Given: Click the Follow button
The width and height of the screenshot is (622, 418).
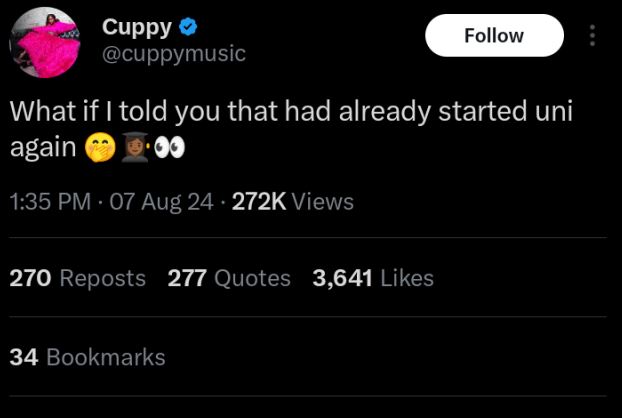Looking at the screenshot, I should 494,36.
